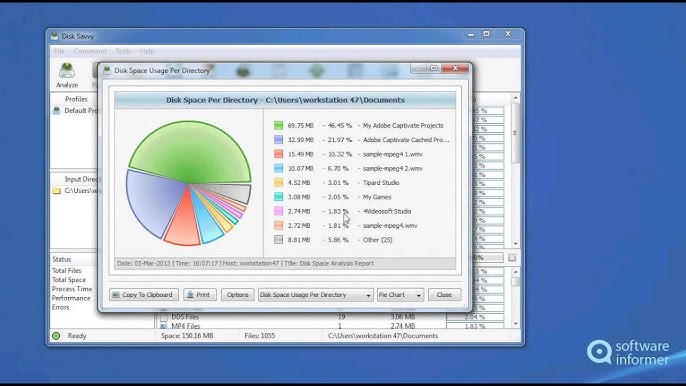Screen dimensions: 686x386
Task: Click lower list scrollbar down arrow
Action: point(515,323)
